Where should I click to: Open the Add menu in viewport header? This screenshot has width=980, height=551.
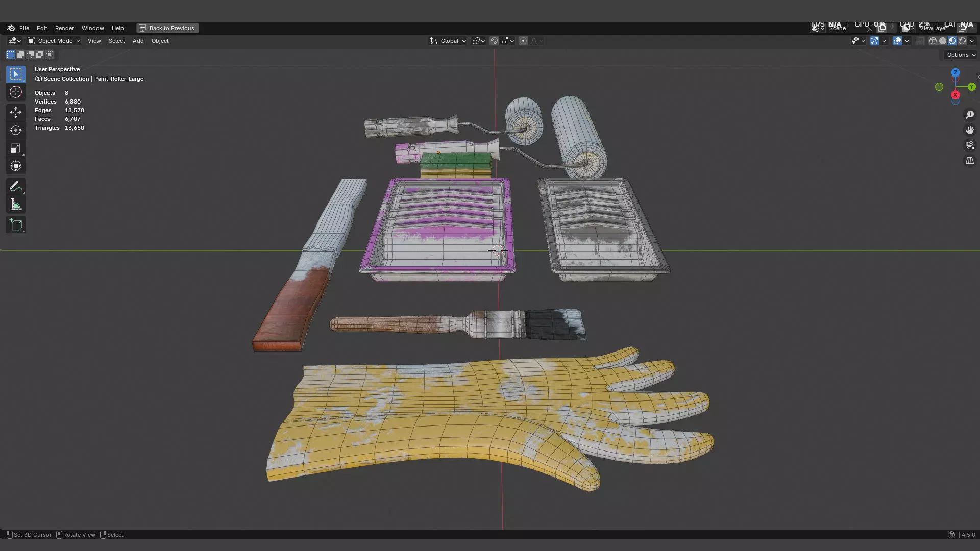tap(138, 41)
